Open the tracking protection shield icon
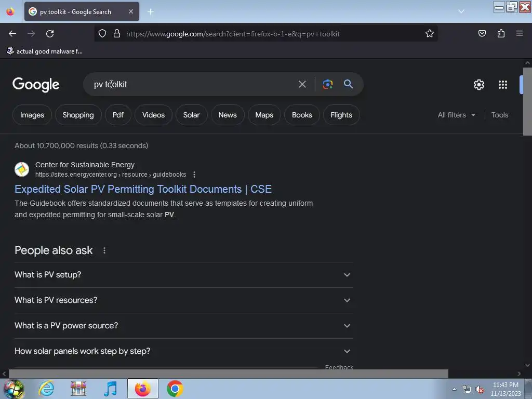532x399 pixels. [102, 34]
